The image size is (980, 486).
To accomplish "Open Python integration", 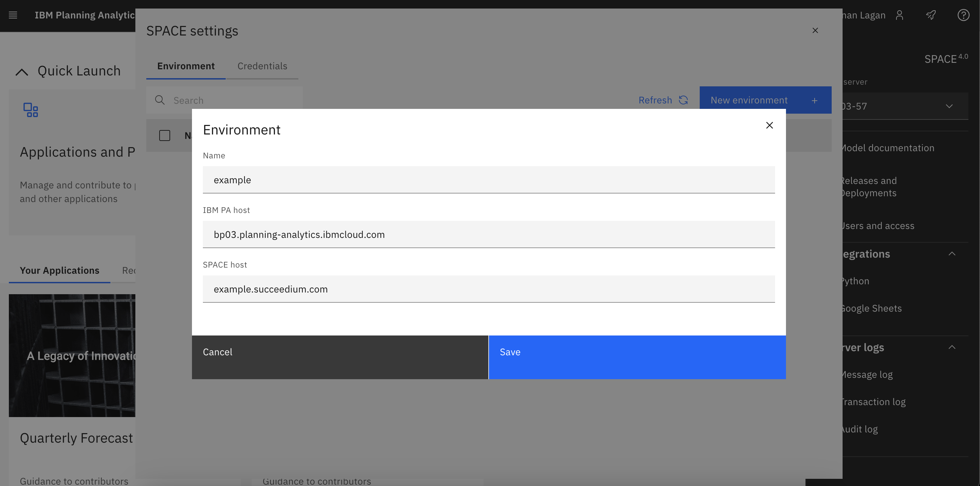I will coord(856,281).
